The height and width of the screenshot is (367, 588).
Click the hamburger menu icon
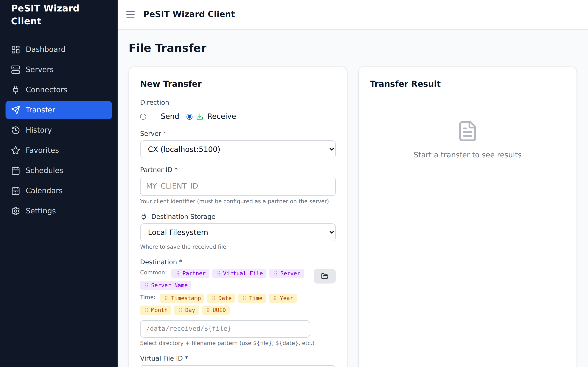130,14
